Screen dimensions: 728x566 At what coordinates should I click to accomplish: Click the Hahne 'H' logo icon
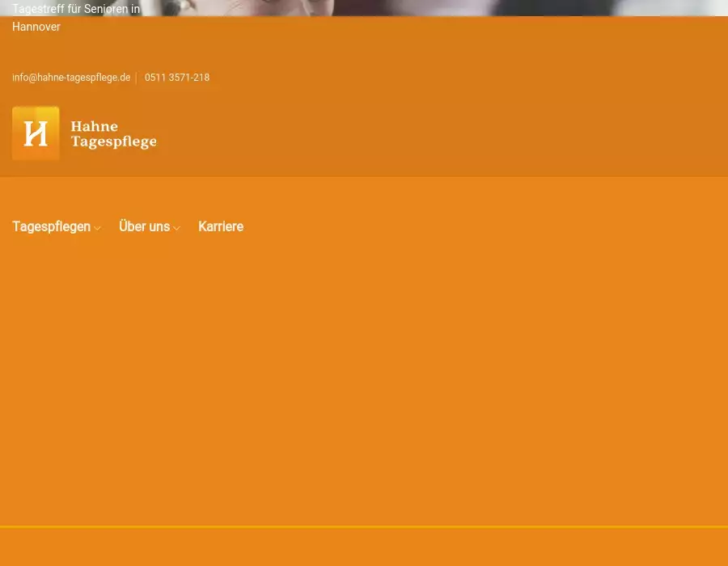(36, 133)
